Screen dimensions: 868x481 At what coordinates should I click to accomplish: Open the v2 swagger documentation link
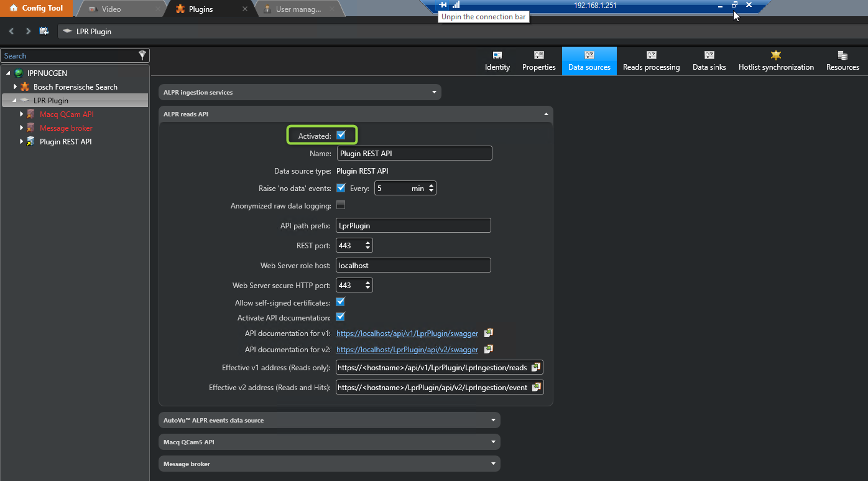407,349
